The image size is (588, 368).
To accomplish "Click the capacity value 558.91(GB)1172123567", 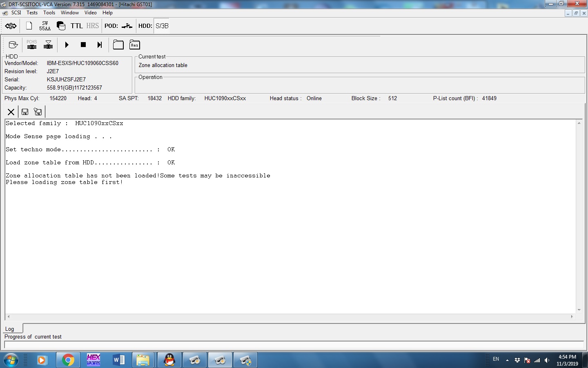I will pos(74,88).
